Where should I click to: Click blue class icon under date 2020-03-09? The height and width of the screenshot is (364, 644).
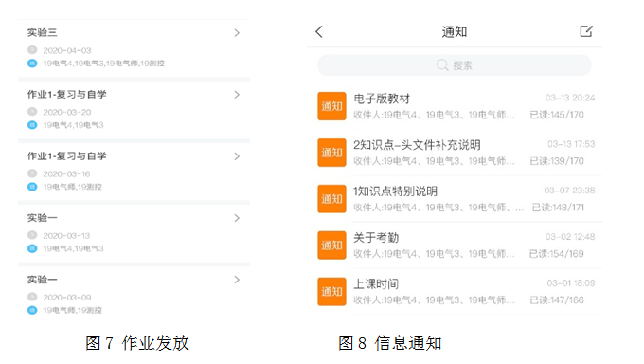click(32, 310)
